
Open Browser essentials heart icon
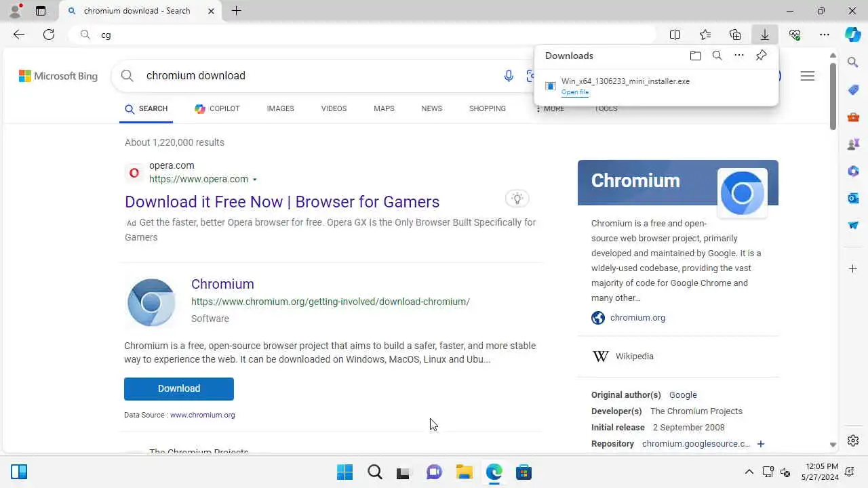795,35
